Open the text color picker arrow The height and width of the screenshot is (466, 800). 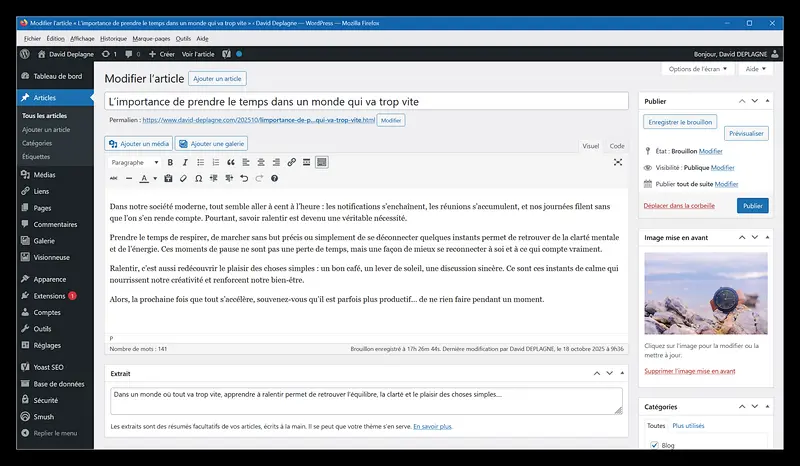tap(154, 179)
